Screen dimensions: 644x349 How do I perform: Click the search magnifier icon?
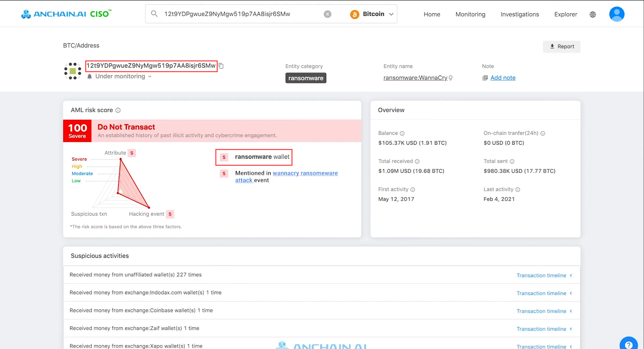[x=154, y=14]
